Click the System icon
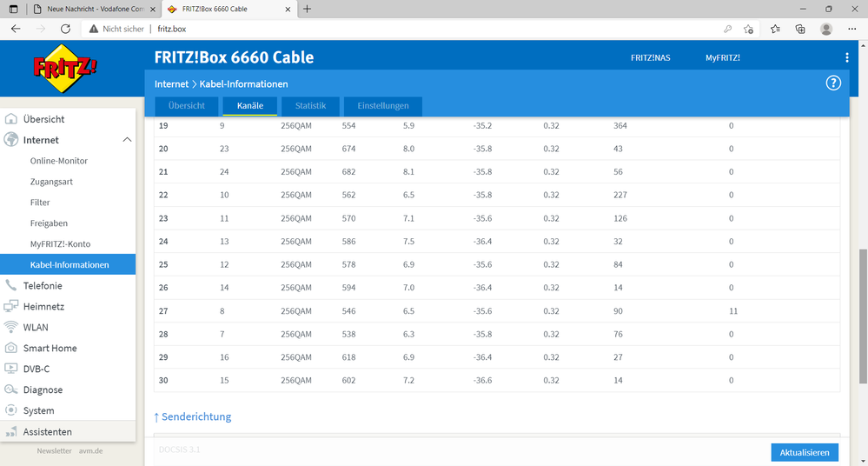The height and width of the screenshot is (466, 868). coord(10,410)
